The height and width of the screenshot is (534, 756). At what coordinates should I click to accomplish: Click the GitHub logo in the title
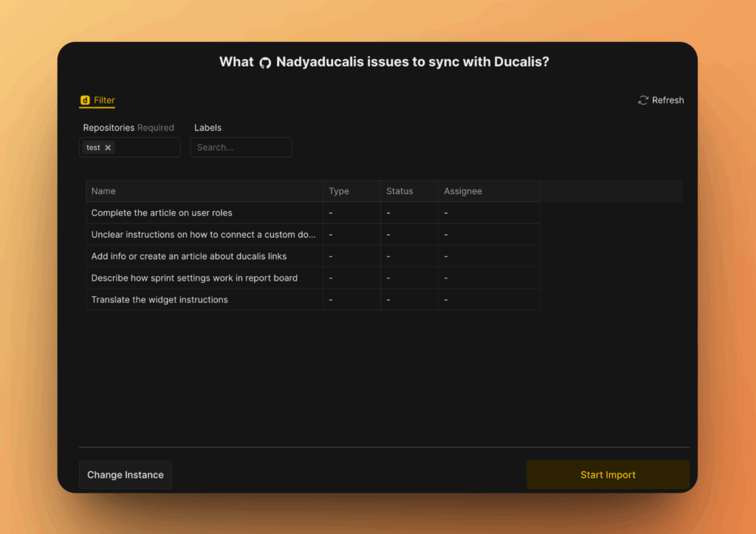pos(265,63)
